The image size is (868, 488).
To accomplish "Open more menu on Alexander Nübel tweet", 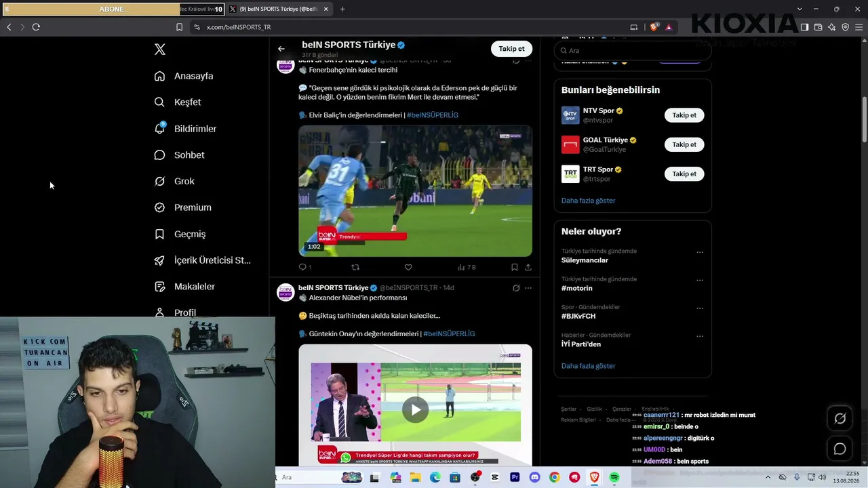I will pos(528,288).
